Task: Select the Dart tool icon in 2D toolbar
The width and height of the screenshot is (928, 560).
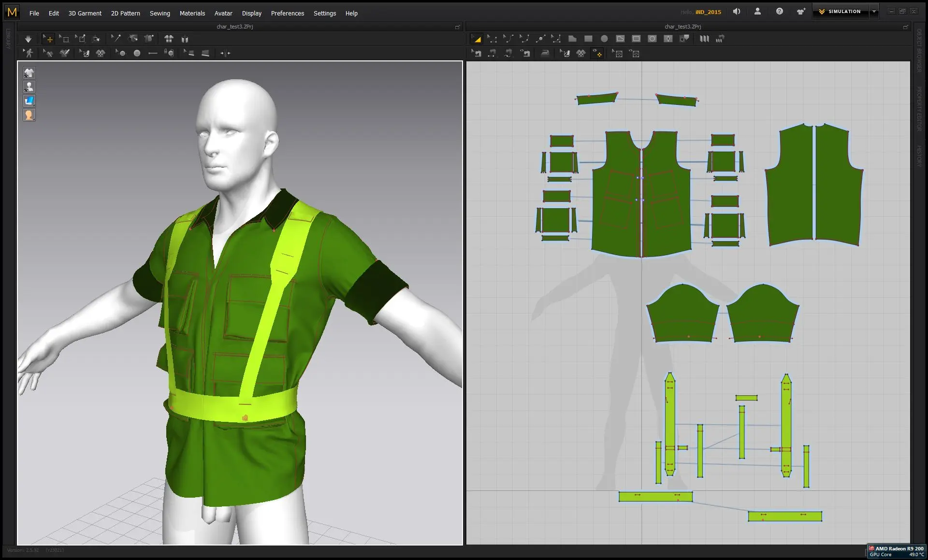Action: click(668, 39)
